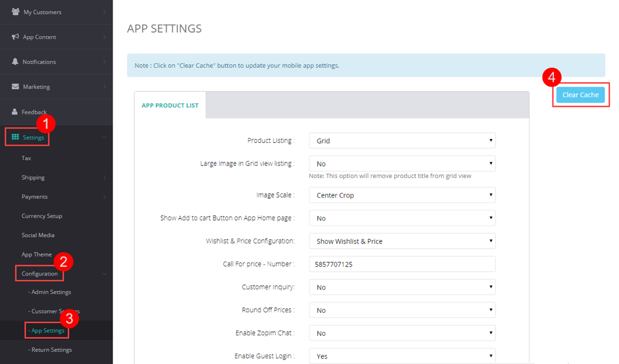
Task: Expand the Payments submenu chevron
Action: (104, 197)
